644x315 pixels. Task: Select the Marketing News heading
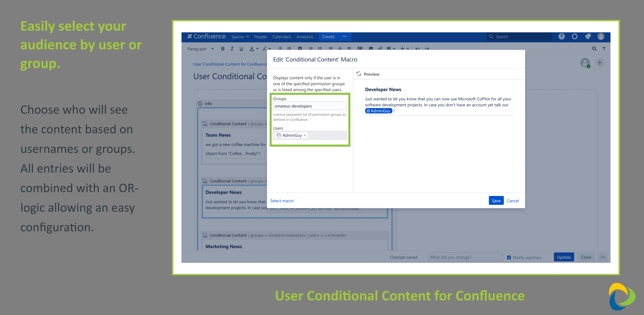pos(224,246)
